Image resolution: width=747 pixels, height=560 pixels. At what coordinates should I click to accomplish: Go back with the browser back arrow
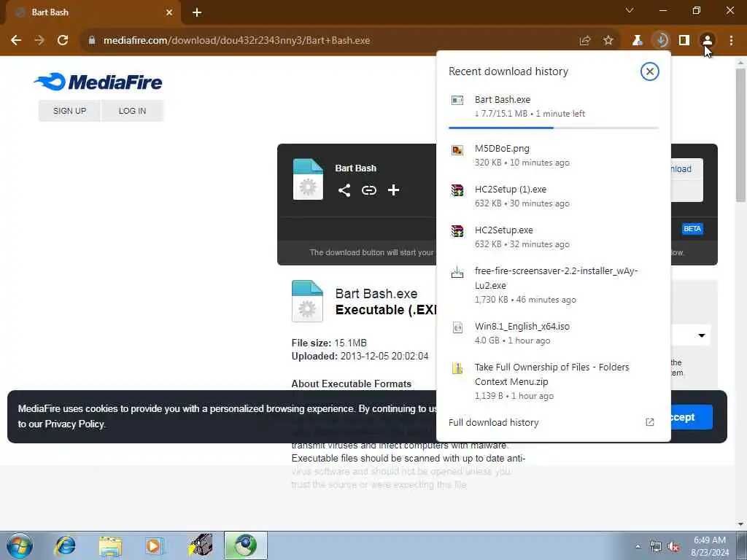pyautogui.click(x=16, y=41)
